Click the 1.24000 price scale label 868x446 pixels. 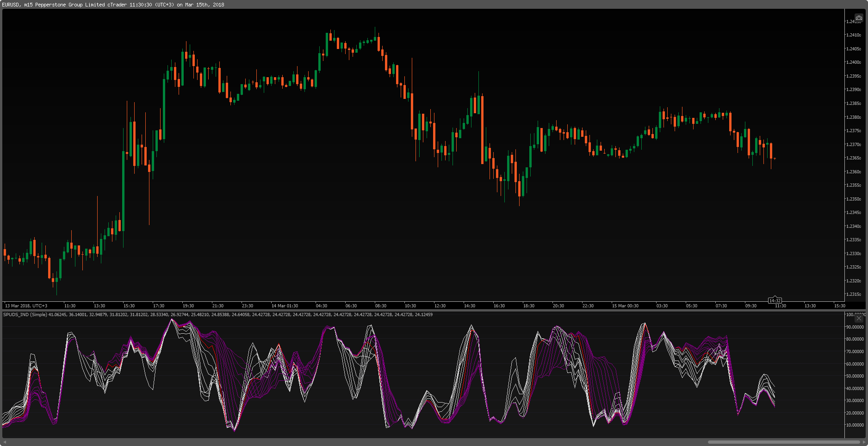[854, 62]
